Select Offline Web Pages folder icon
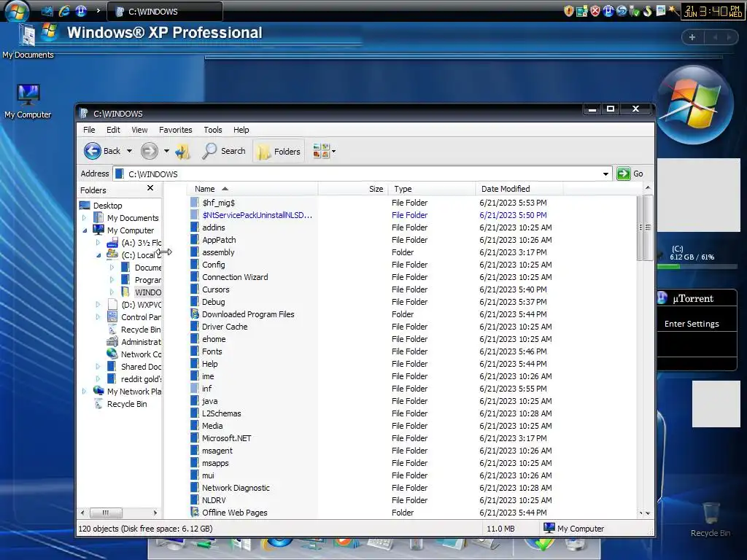This screenshot has height=560, width=747. (195, 512)
